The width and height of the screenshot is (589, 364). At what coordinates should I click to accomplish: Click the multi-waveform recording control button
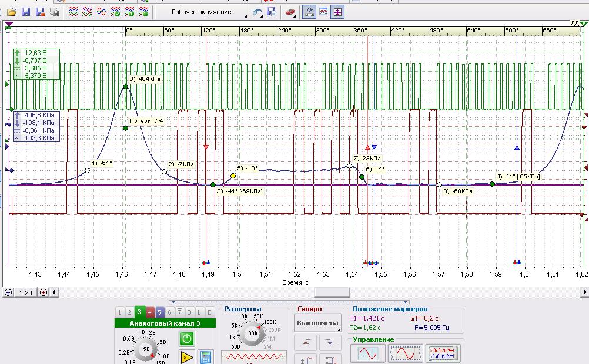tap(443, 353)
